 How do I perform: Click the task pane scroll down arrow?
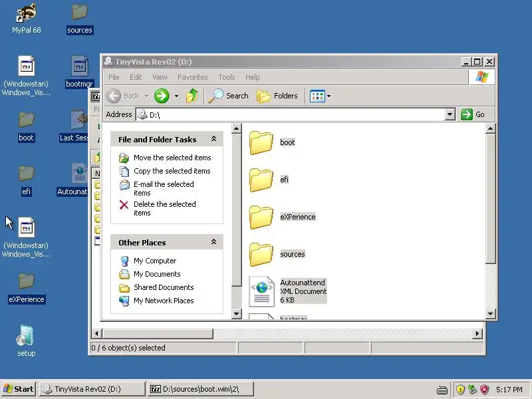point(237,313)
